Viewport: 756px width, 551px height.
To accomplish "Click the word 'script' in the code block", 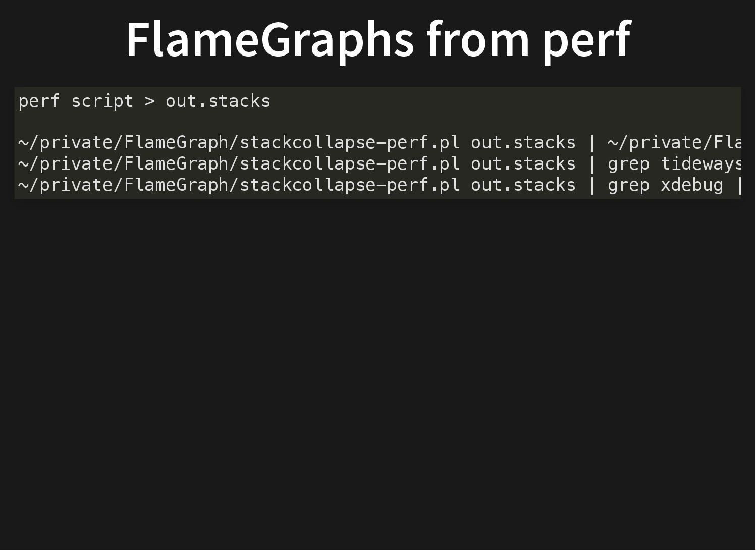I will coord(102,101).
